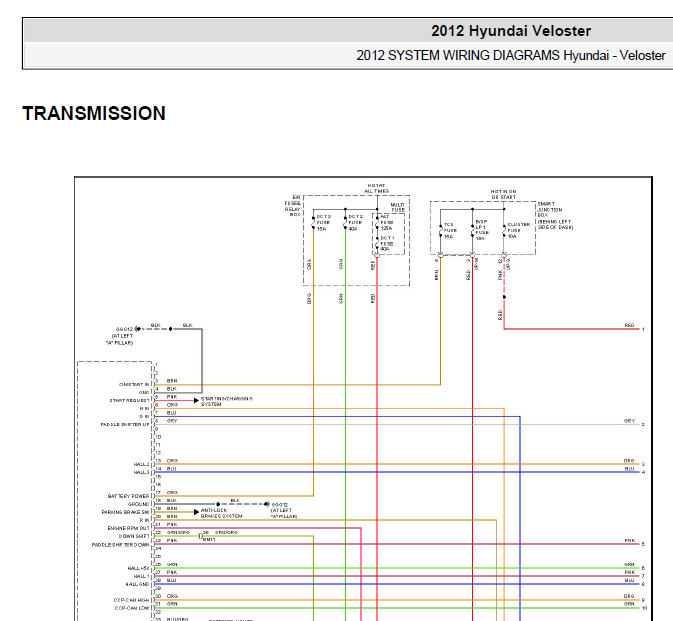Click the GRY wire label at pin 8
This screenshot has width=673, height=621.
pos(172,421)
